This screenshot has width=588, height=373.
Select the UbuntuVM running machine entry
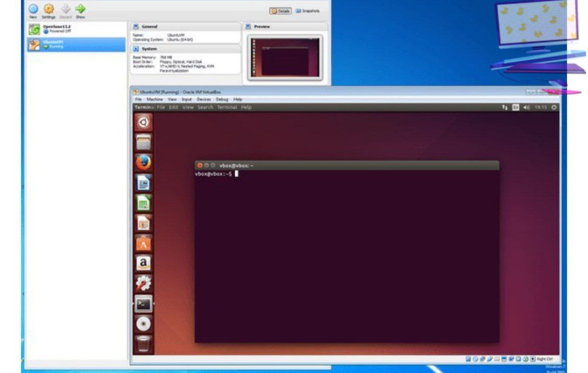click(x=76, y=44)
